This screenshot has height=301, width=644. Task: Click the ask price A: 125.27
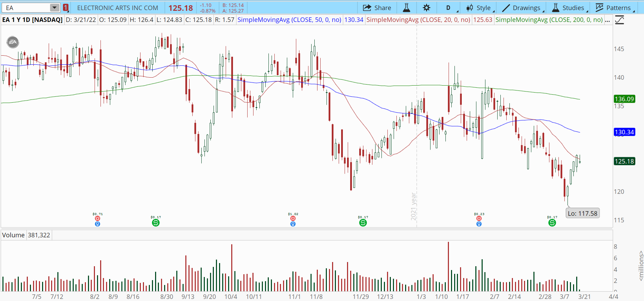pyautogui.click(x=233, y=11)
